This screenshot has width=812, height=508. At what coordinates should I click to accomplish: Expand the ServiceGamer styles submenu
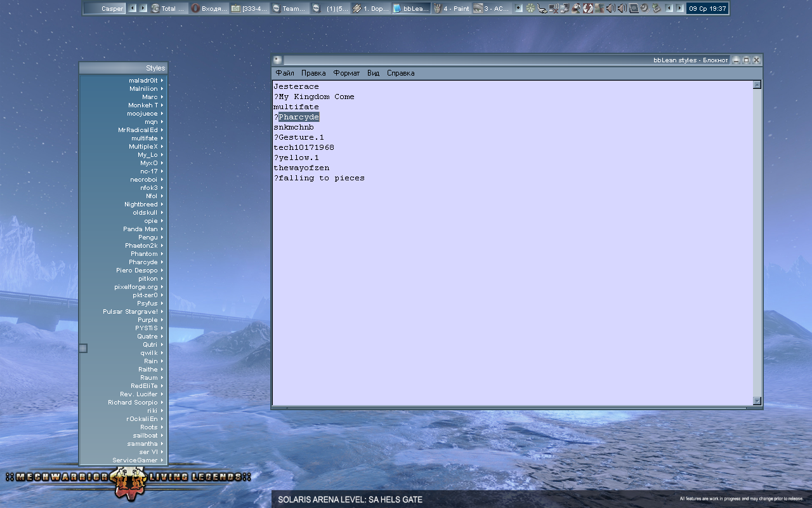123,460
